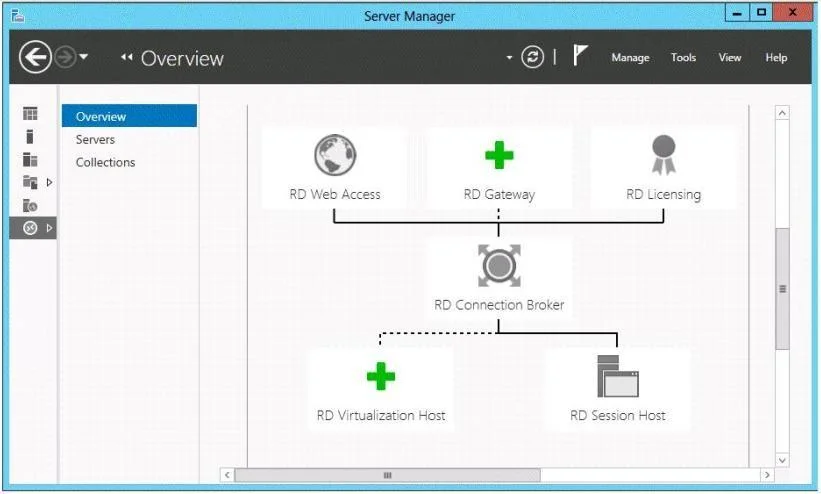Open the navigation history dropdown arrow
This screenshot has width=821, height=494.
pos(84,57)
